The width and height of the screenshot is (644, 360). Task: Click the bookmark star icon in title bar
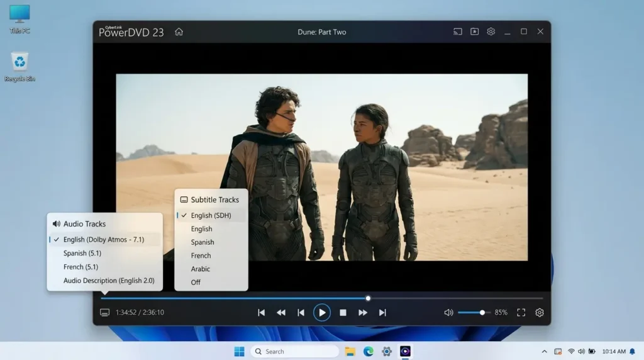(474, 31)
